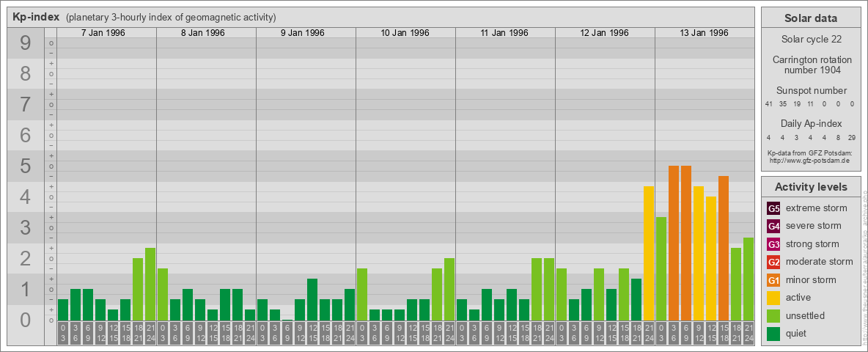Click the extreme storm legend label
868x352 pixels.
click(x=817, y=208)
